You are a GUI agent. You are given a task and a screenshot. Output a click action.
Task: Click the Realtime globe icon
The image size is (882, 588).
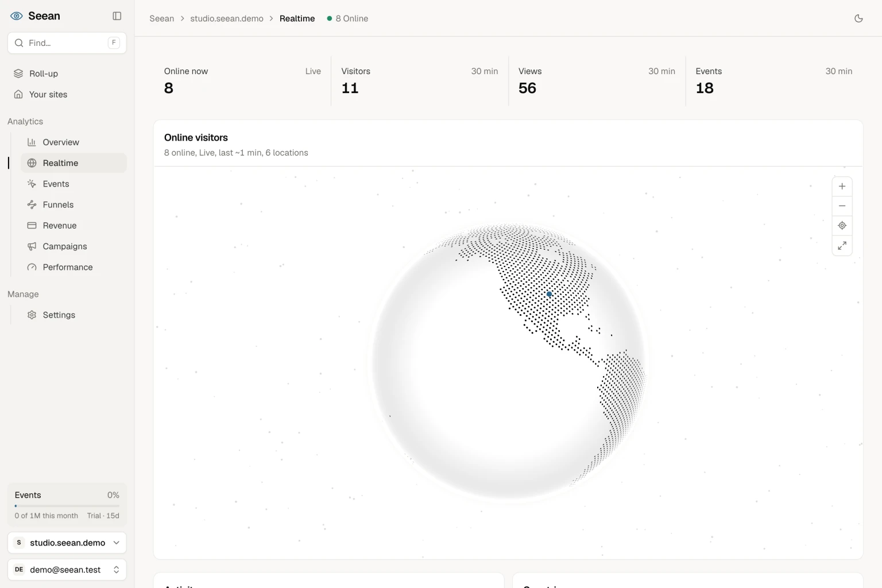pyautogui.click(x=32, y=163)
